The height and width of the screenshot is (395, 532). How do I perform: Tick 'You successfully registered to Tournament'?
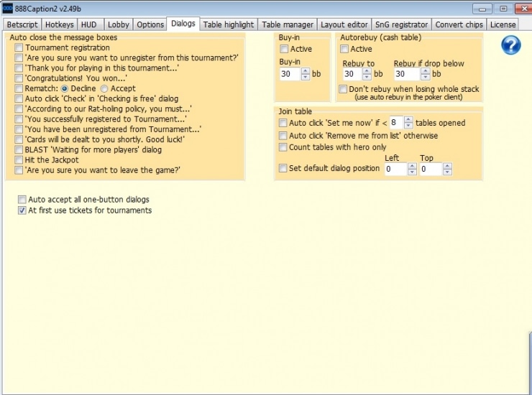coord(19,119)
